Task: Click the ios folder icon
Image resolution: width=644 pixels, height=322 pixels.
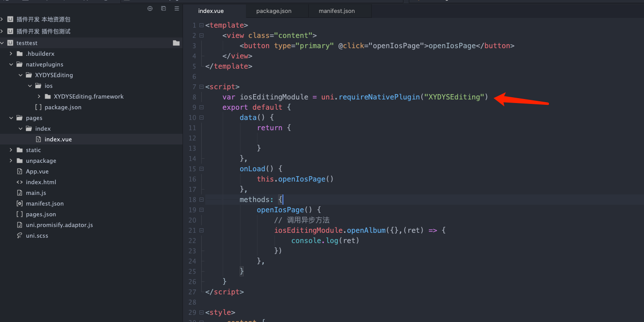Action: tap(38, 86)
